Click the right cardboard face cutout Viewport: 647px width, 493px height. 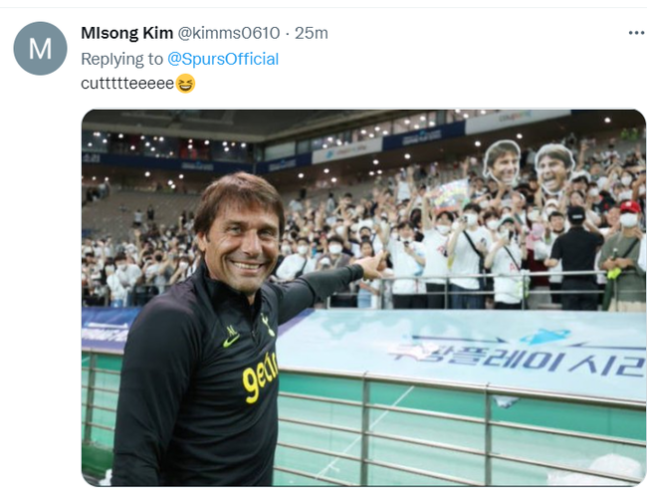tap(555, 168)
